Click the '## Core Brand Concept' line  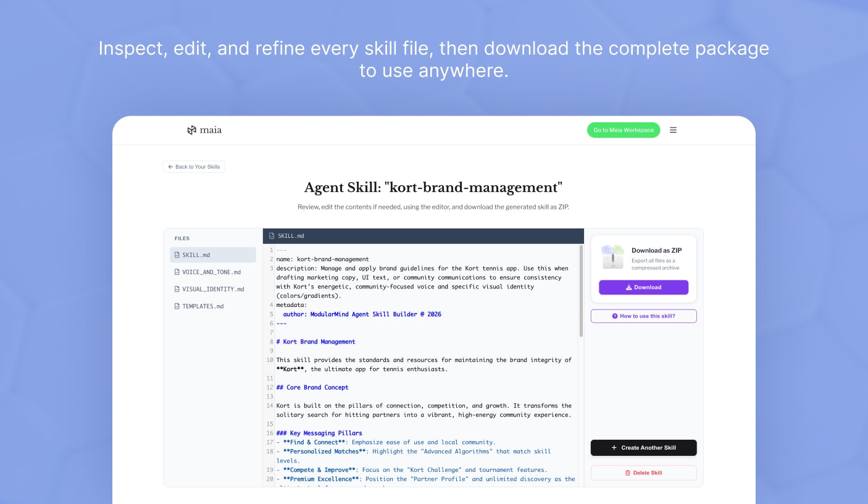[x=312, y=387]
